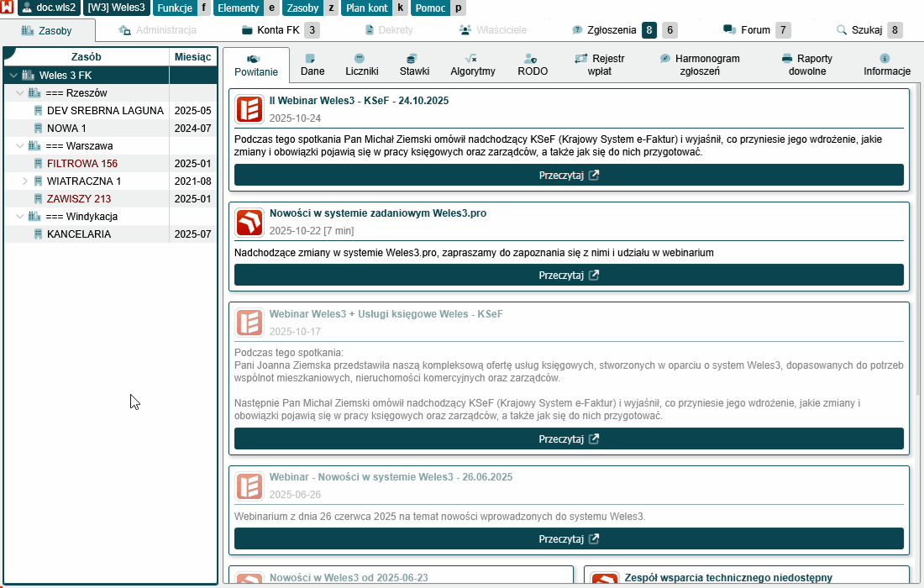Open the Liczniki tab with meter icon
The width and height of the screenshot is (924, 588).
pos(362,65)
